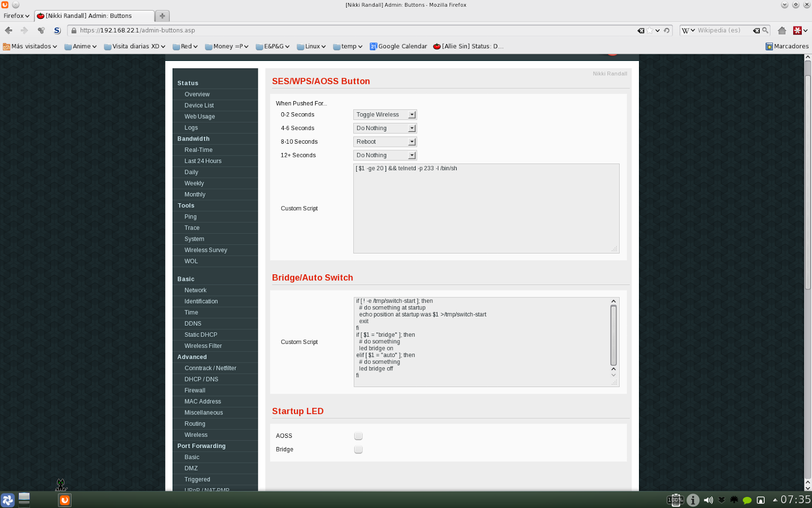The height and width of the screenshot is (508, 812).
Task: Open Google Calendar bookmark
Action: [x=398, y=46]
